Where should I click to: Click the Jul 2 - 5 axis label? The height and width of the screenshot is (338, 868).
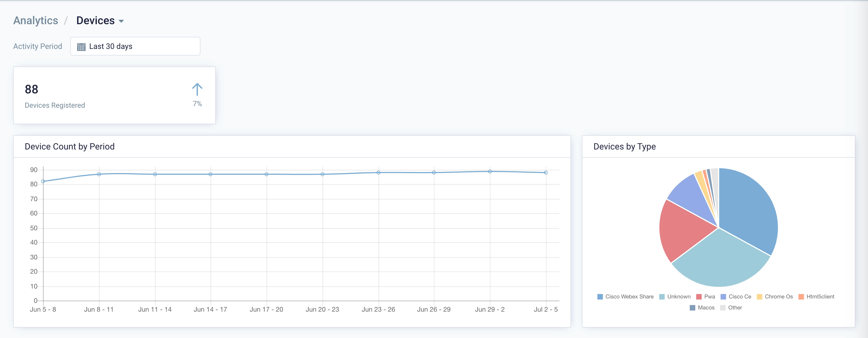click(546, 310)
